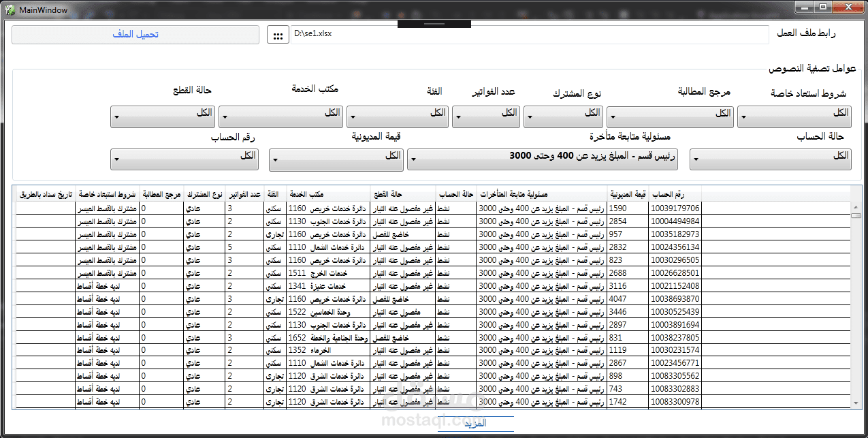Select account number cell 10038693870
Screen dimensions: 868x438
[x=675, y=298]
